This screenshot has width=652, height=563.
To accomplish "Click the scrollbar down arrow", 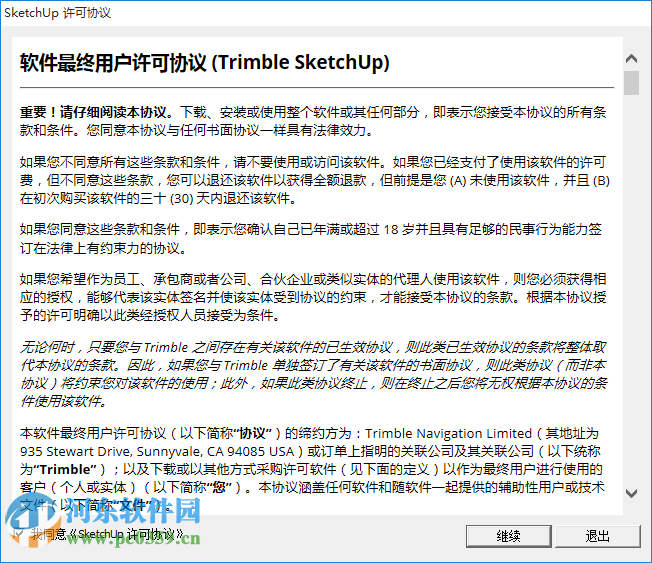I will (x=631, y=494).
